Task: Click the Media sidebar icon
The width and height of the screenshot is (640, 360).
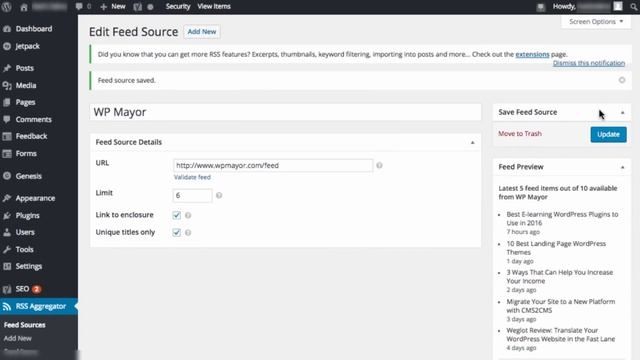Action: [7, 85]
